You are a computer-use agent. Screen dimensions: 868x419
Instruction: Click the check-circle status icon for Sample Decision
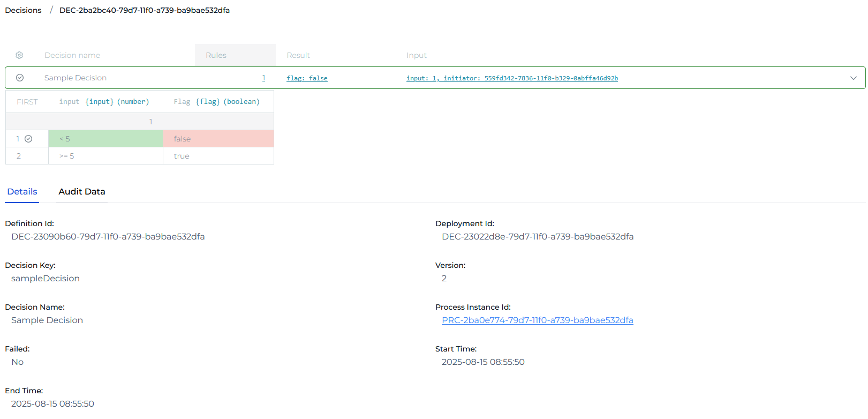[20, 78]
